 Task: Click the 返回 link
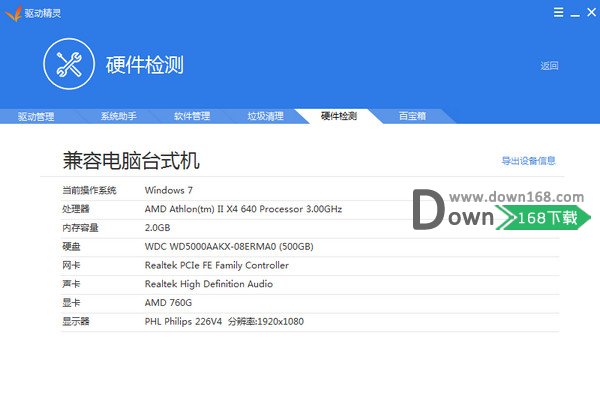point(549,66)
